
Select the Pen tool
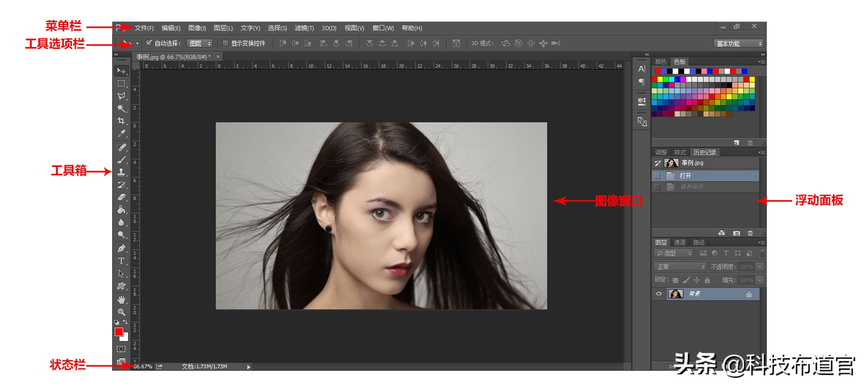coord(121,248)
